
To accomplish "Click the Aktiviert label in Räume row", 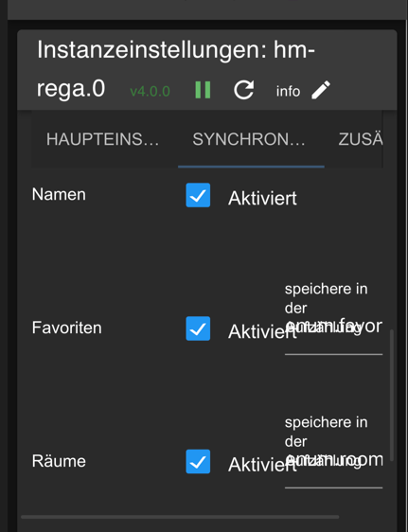I will (x=262, y=465).
